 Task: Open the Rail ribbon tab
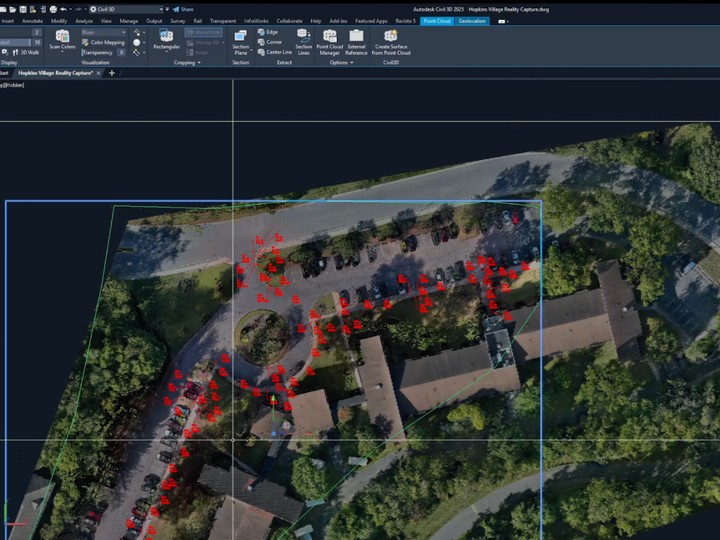click(x=197, y=21)
